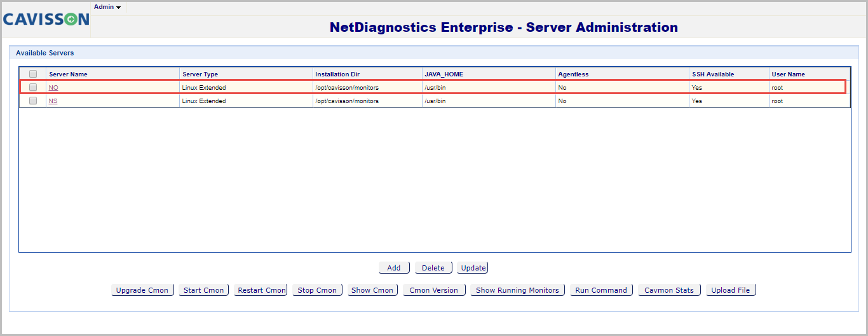
Task: Click the Cavisson logo
Action: coord(46,20)
